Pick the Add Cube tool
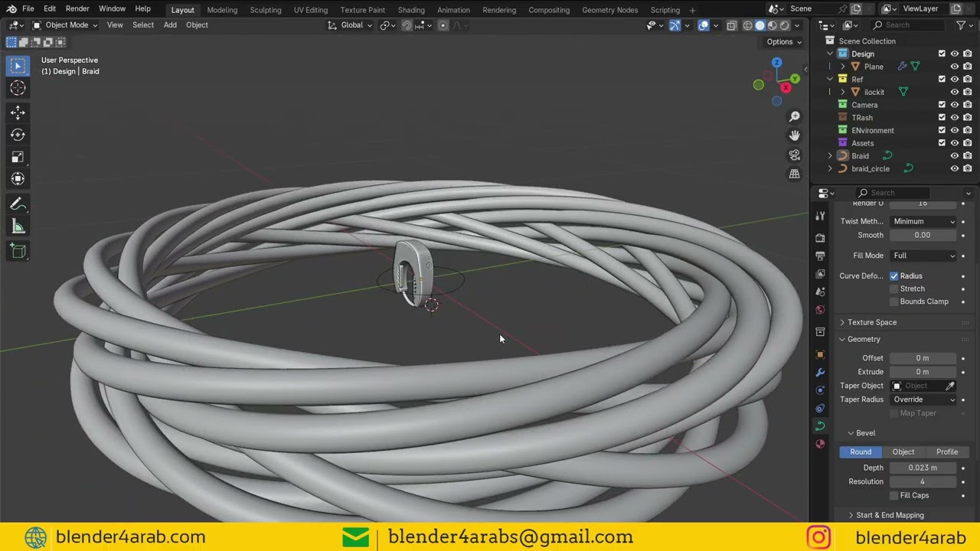980x551 pixels. [x=18, y=251]
